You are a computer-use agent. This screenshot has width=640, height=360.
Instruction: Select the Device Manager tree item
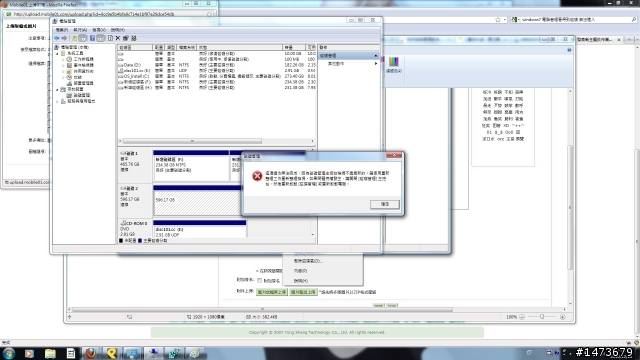point(80,83)
